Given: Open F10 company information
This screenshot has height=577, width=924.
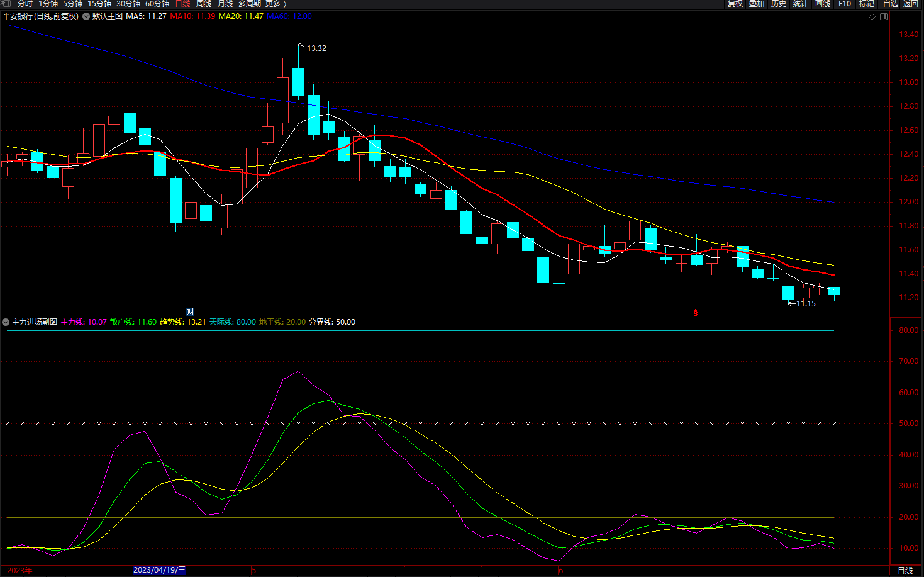Looking at the screenshot, I should (845, 4).
